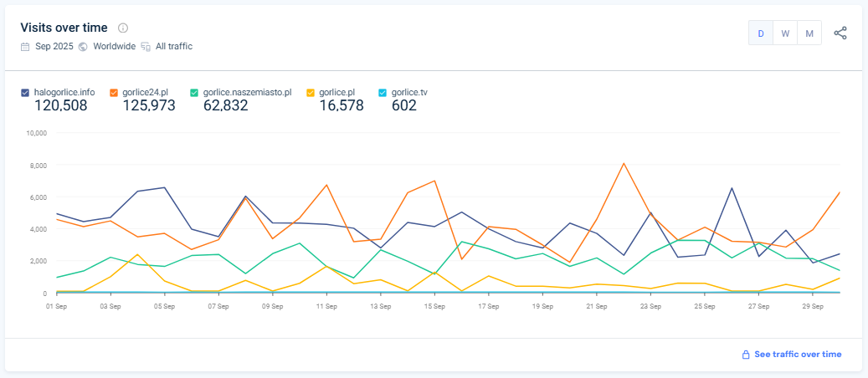Open See traffic over time link

pyautogui.click(x=798, y=355)
